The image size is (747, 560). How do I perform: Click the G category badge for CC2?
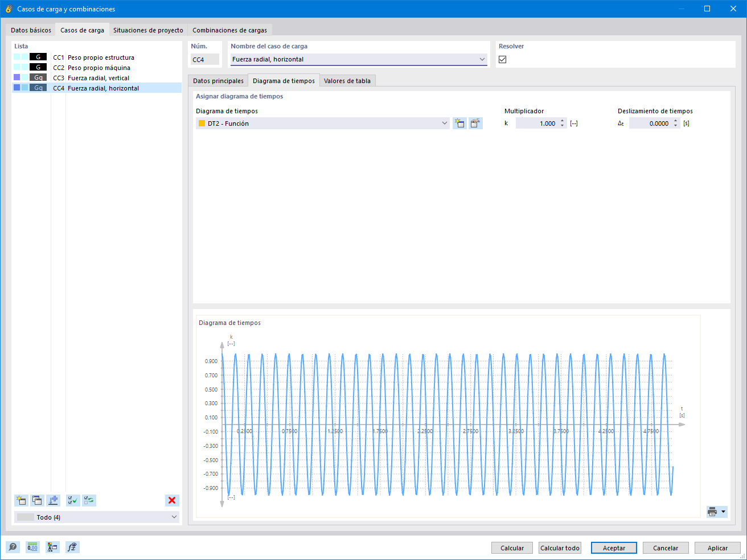(x=38, y=67)
